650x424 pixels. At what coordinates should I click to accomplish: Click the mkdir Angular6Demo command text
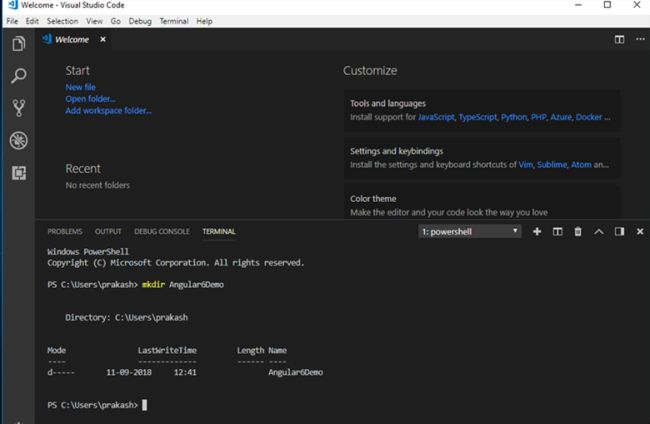[183, 284]
